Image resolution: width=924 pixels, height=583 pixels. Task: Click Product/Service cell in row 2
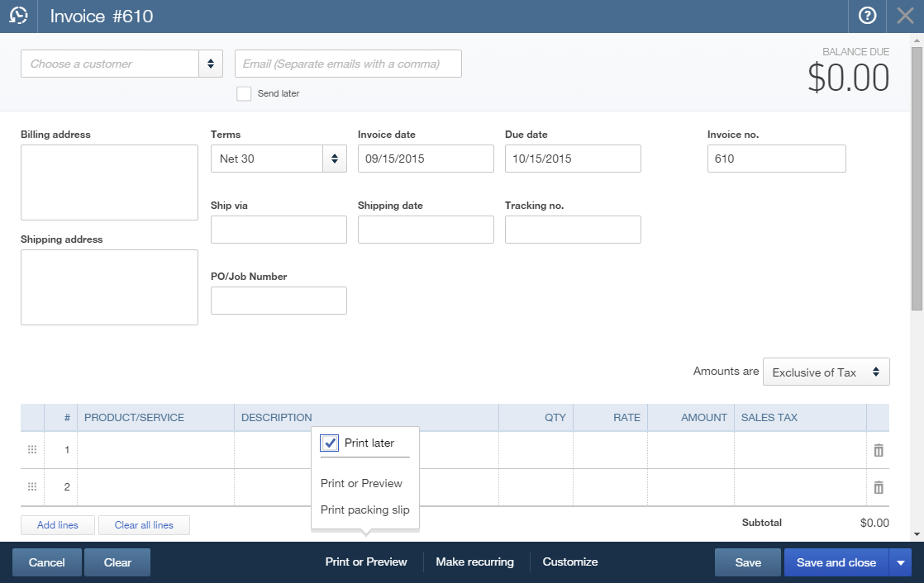pos(155,487)
